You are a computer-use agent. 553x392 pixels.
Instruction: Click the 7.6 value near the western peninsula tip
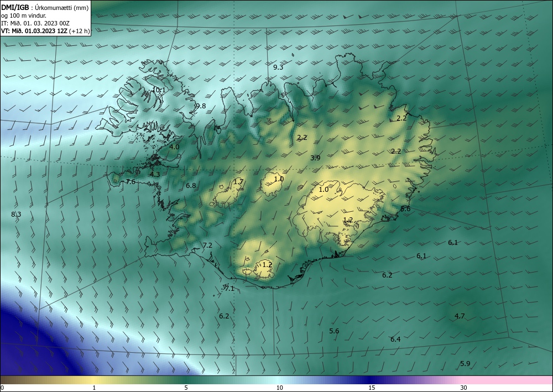tap(131, 182)
